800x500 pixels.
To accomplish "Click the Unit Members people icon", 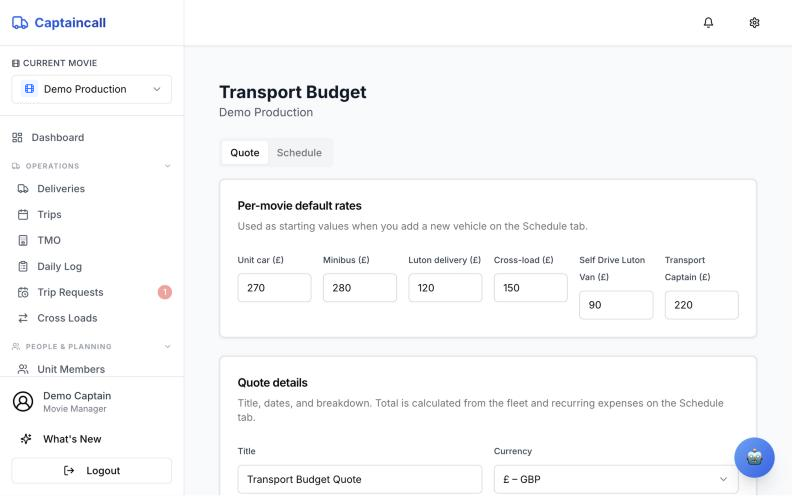I will tap(23, 369).
